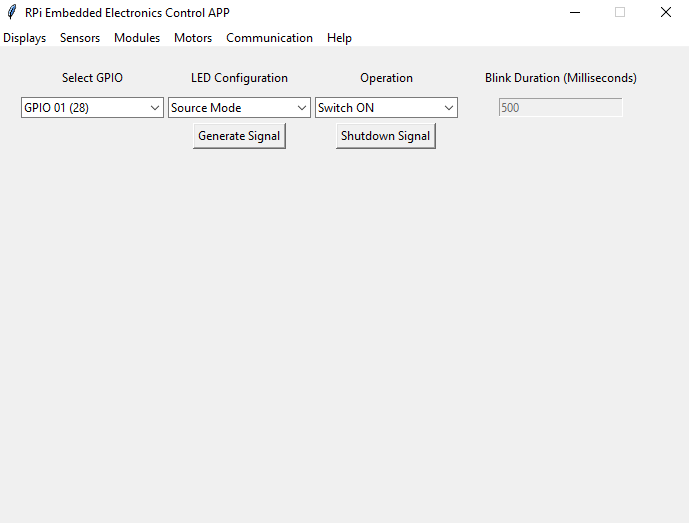Open the Motors menu
The height and width of the screenshot is (523, 689).
[x=193, y=38]
